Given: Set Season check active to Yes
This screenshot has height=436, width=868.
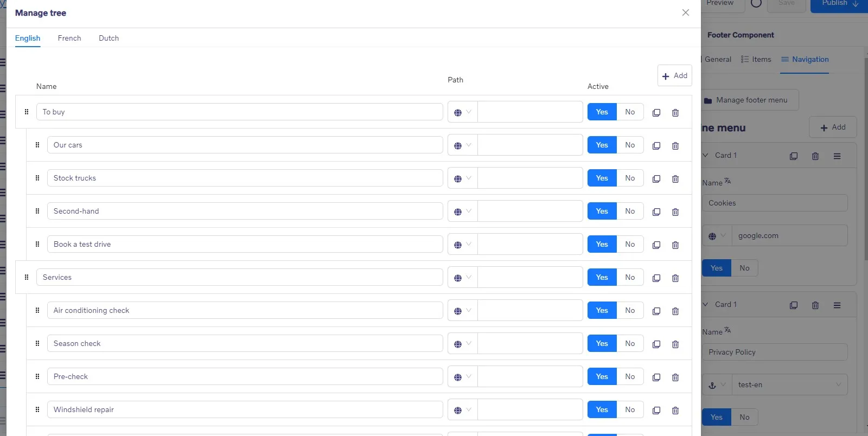Looking at the screenshot, I should tap(602, 343).
